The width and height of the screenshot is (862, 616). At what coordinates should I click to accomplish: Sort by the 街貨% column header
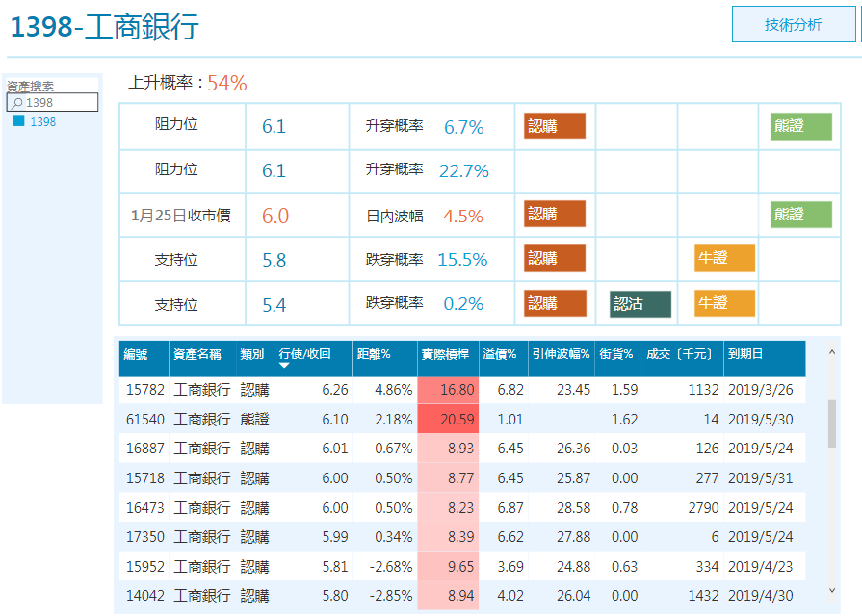618,354
